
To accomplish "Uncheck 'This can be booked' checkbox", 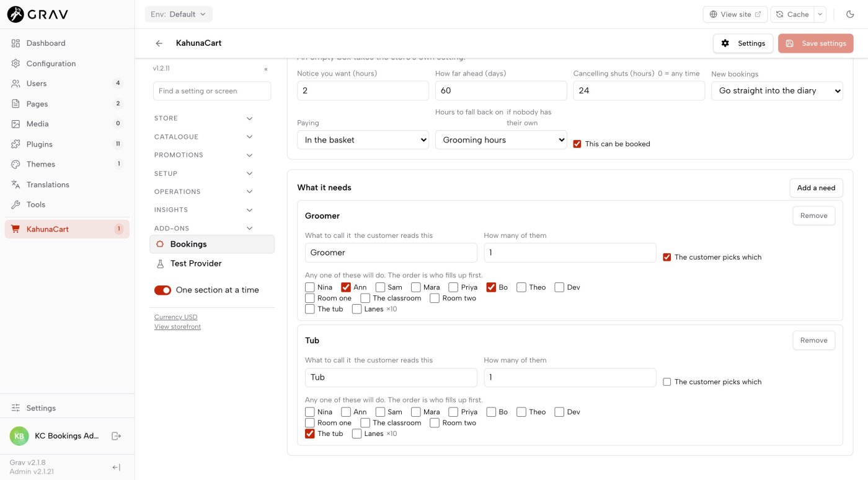I will tap(577, 144).
